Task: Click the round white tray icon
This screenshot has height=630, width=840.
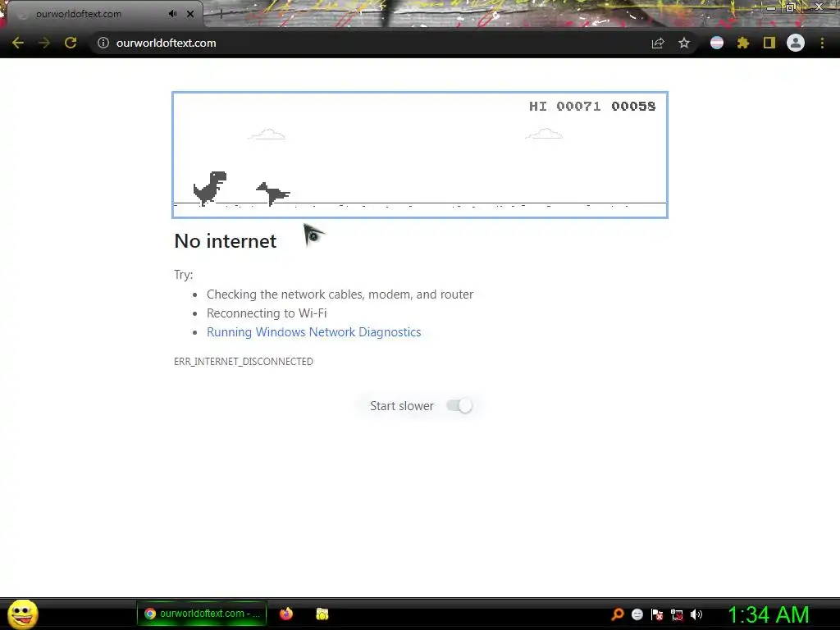Action: 637,614
